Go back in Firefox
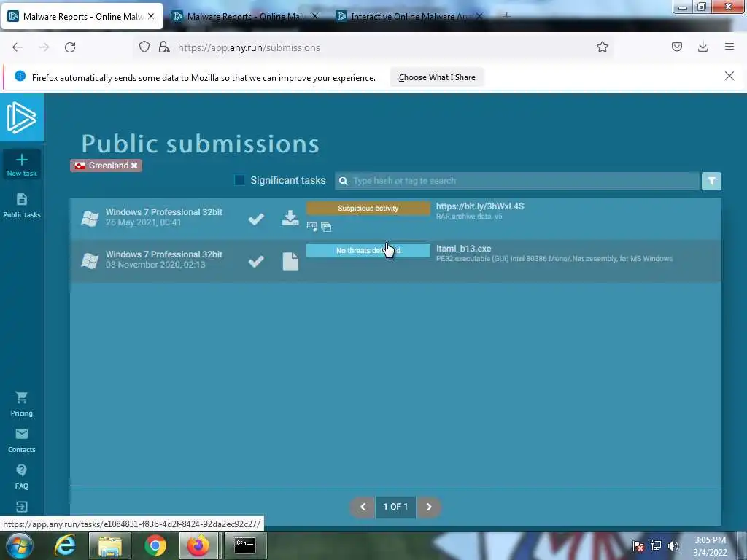 pyautogui.click(x=18, y=47)
